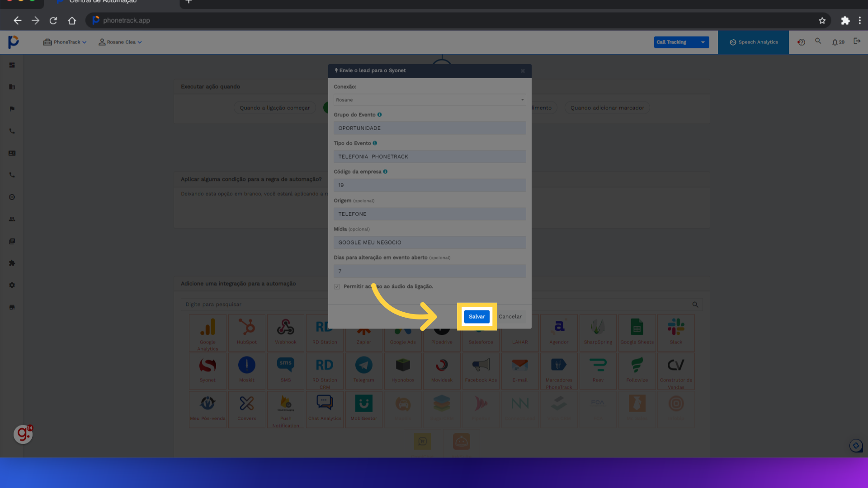Click Cancelar in the Syonet dialog
Screen dimensions: 868x488
coord(510,316)
